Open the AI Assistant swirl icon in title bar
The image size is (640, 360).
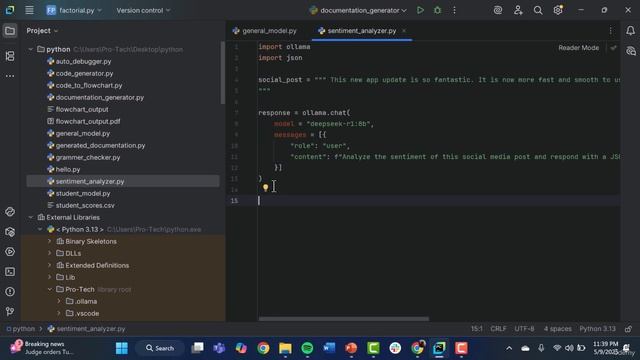tap(498, 10)
